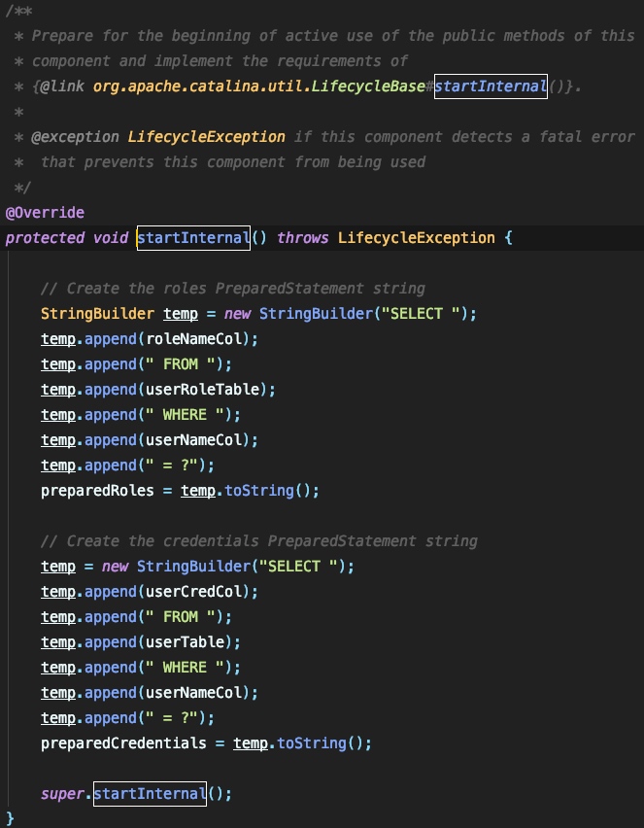
Task: Click the 'Create the credentials PreparedStatement string' comment
Action: tap(259, 541)
